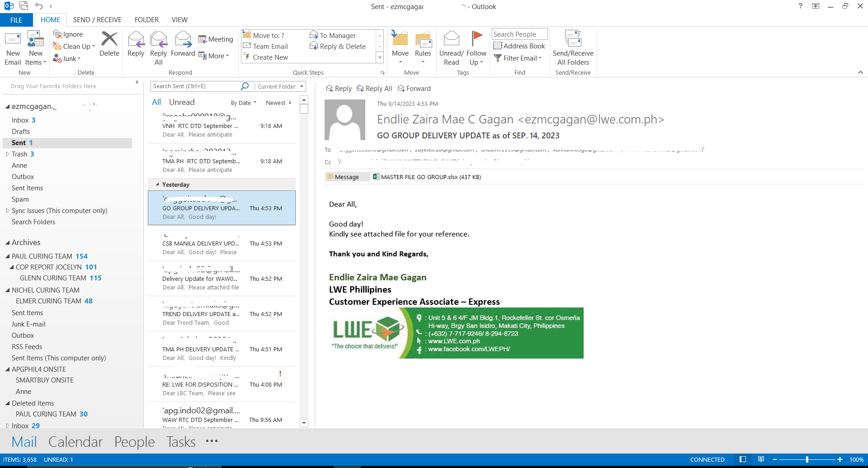The height and width of the screenshot is (468, 868).
Task: Open MASTER FILE GO GROUP.xlsx attachment
Action: (x=427, y=177)
